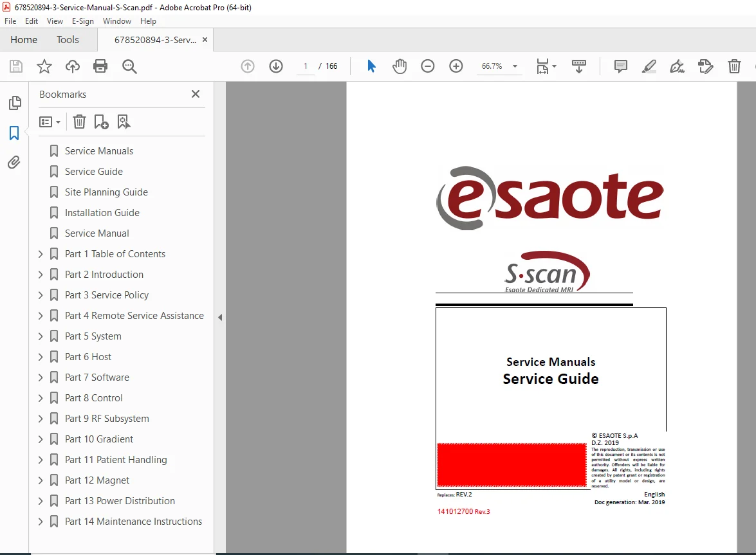
Task: Open attachments paperclip panel
Action: click(14, 162)
